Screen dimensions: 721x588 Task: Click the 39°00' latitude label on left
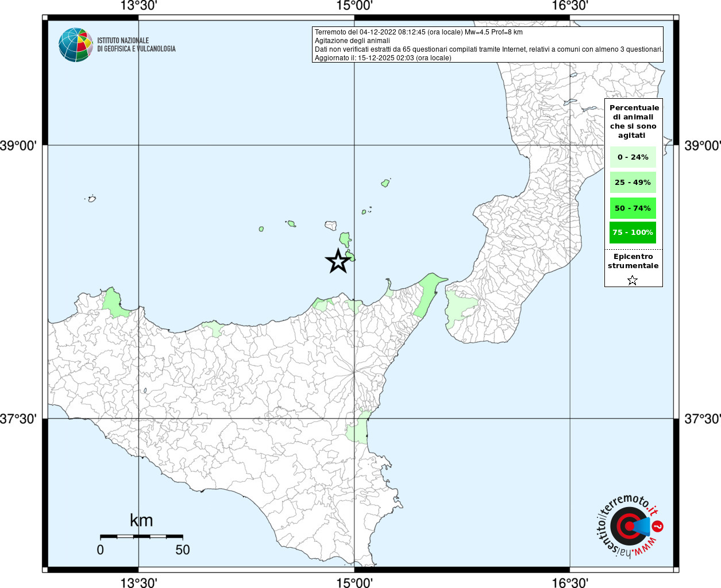point(21,145)
